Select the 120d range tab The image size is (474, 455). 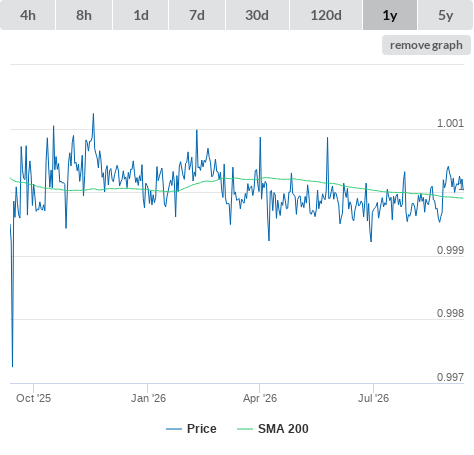point(326,15)
